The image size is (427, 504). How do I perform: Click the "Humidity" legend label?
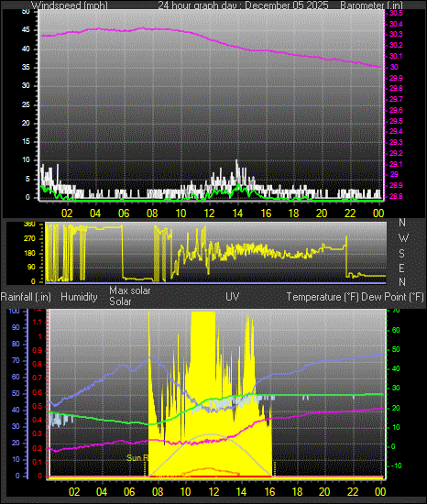[79, 297]
